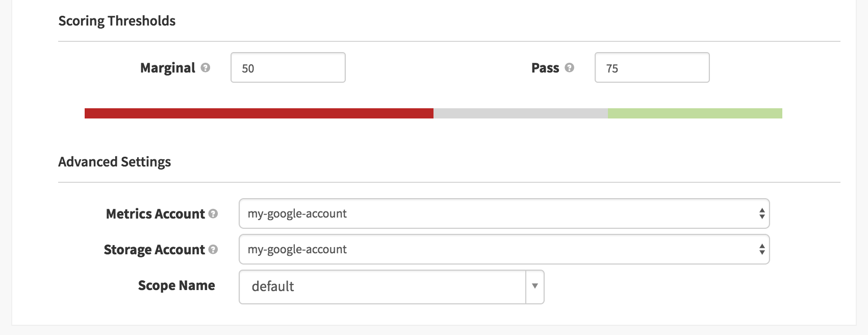
Task: Click the red fail segment of the bar
Action: (x=259, y=113)
